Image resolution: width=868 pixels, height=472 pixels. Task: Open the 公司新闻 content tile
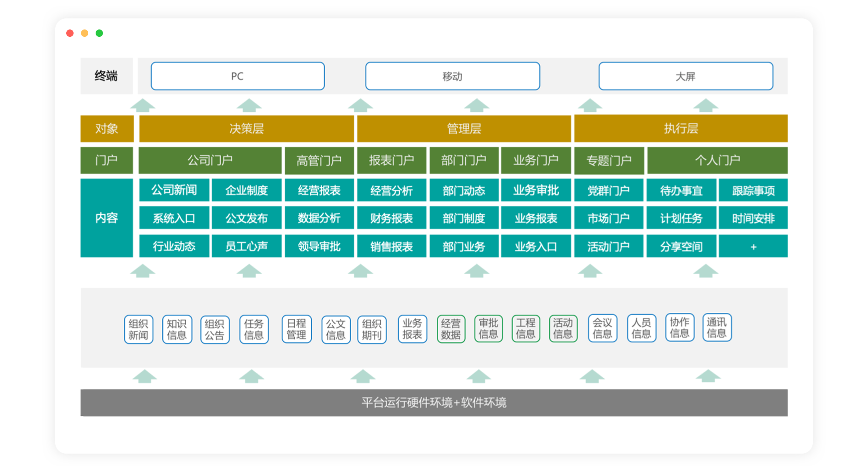[174, 190]
